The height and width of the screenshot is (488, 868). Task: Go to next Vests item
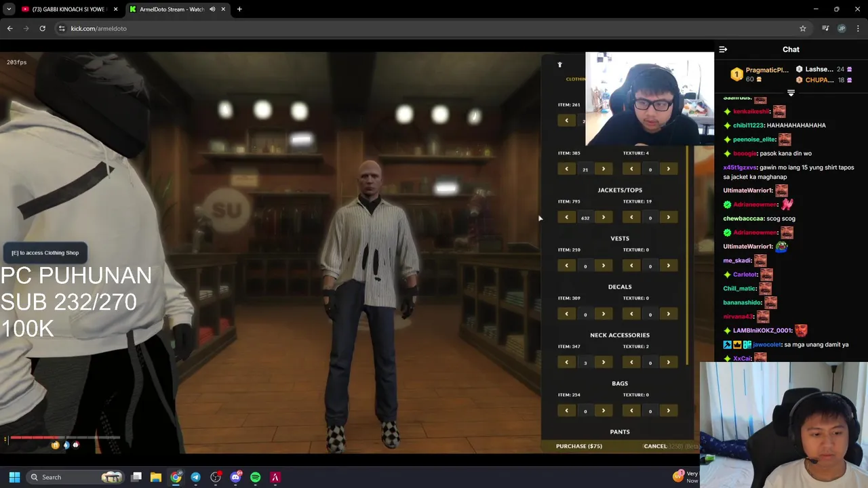click(x=604, y=266)
